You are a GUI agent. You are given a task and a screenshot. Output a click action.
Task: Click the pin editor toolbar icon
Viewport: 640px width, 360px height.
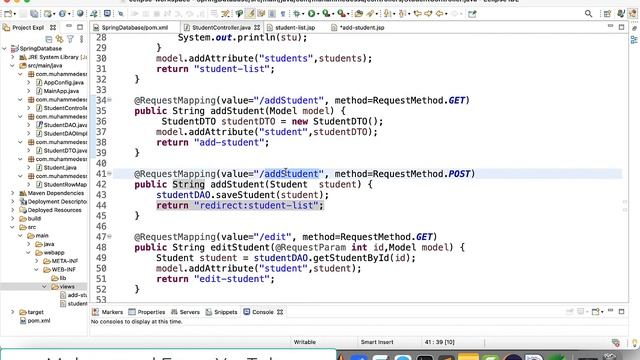tap(472, 13)
